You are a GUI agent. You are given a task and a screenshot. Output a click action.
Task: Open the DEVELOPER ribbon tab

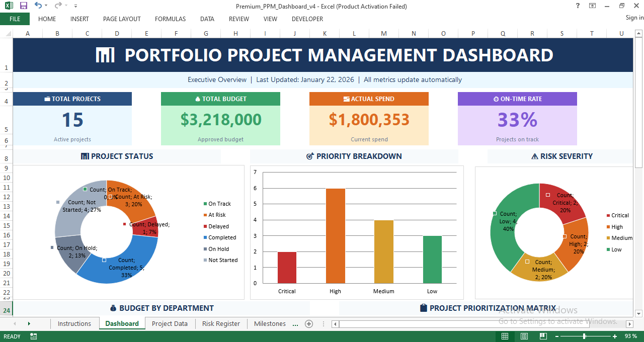point(307,19)
